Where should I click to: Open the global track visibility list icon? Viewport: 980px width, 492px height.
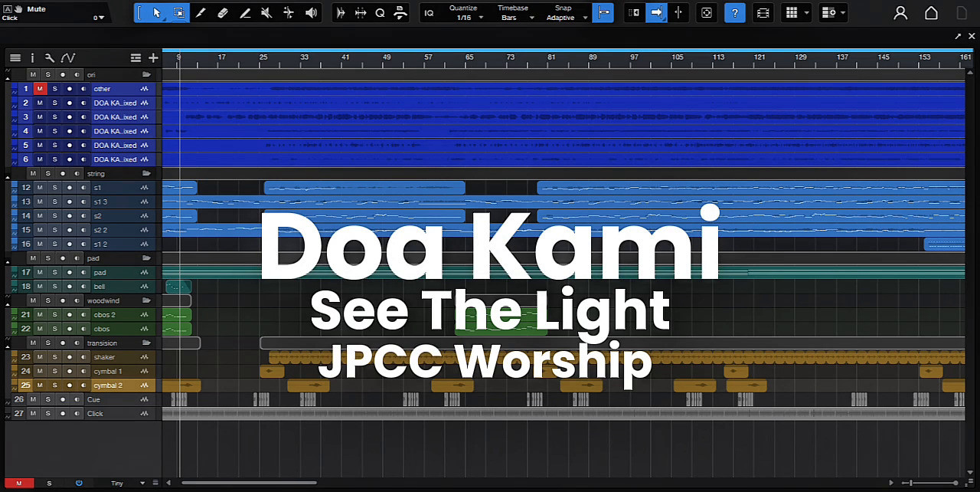pos(136,57)
